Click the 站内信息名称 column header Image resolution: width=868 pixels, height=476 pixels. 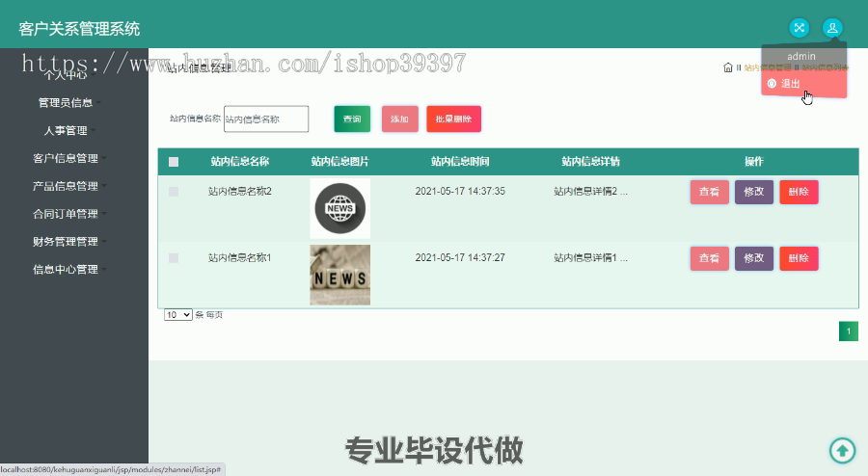pyautogui.click(x=240, y=162)
